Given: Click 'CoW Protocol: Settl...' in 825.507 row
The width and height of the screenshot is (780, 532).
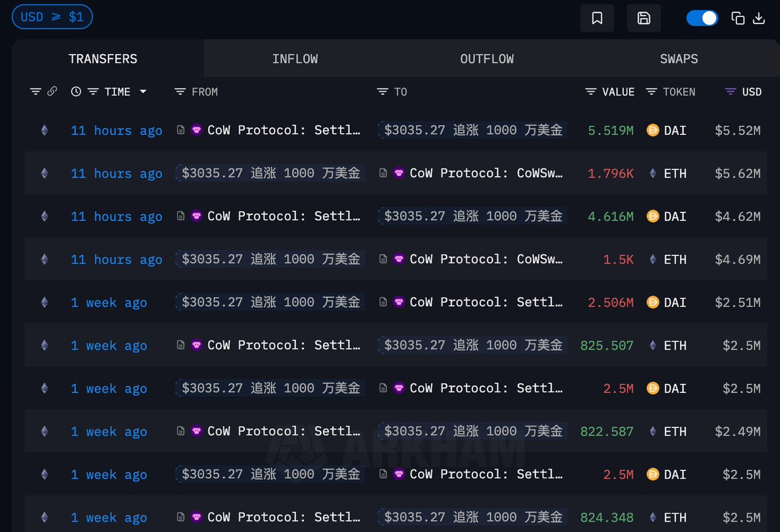Looking at the screenshot, I should pos(284,346).
